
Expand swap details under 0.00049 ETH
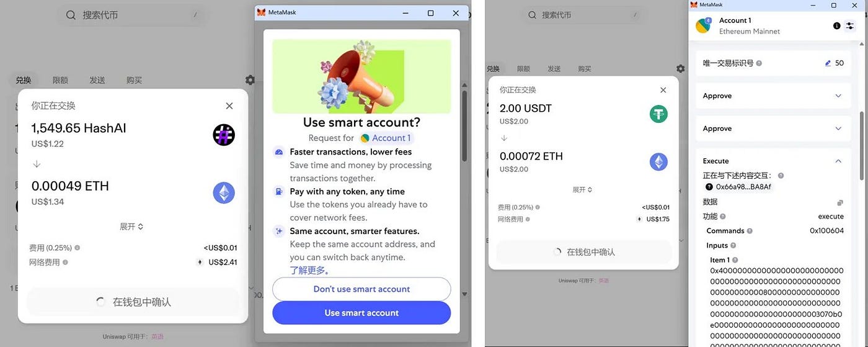coord(131,227)
